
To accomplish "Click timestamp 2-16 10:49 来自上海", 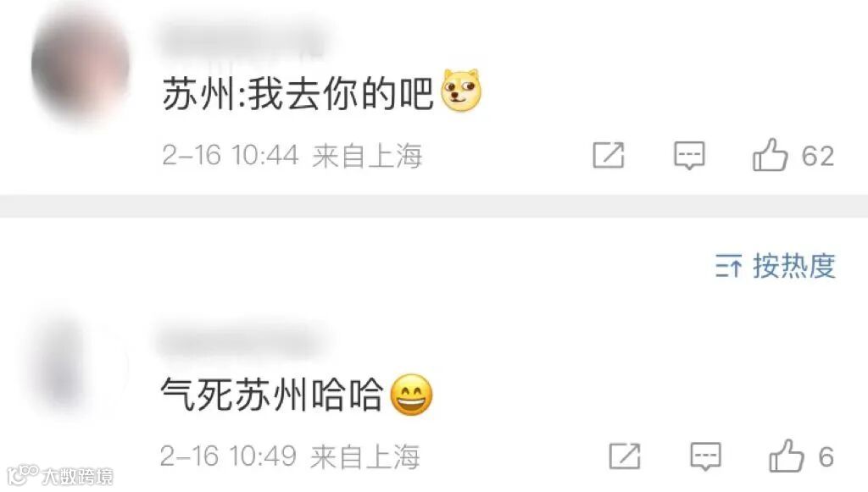I will click(x=290, y=456).
